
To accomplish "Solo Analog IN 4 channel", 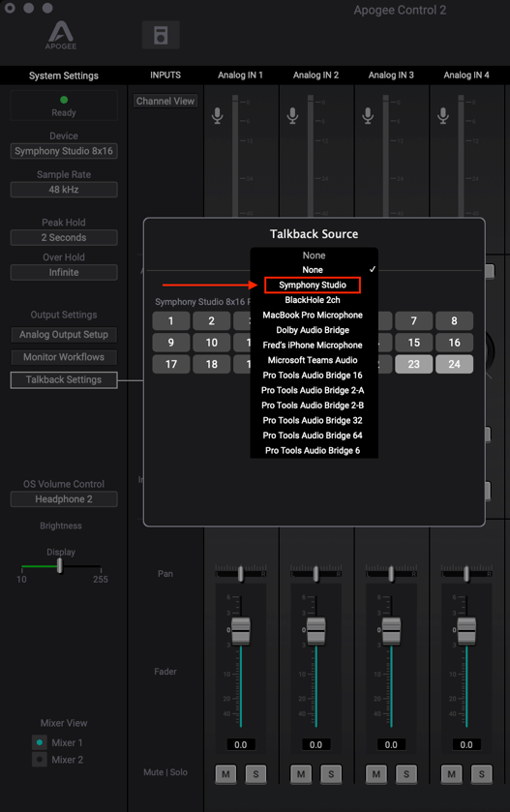I will coord(482,774).
